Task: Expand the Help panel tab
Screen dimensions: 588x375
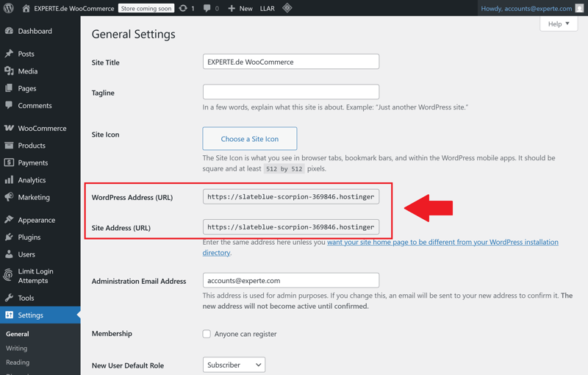Action: [x=558, y=24]
